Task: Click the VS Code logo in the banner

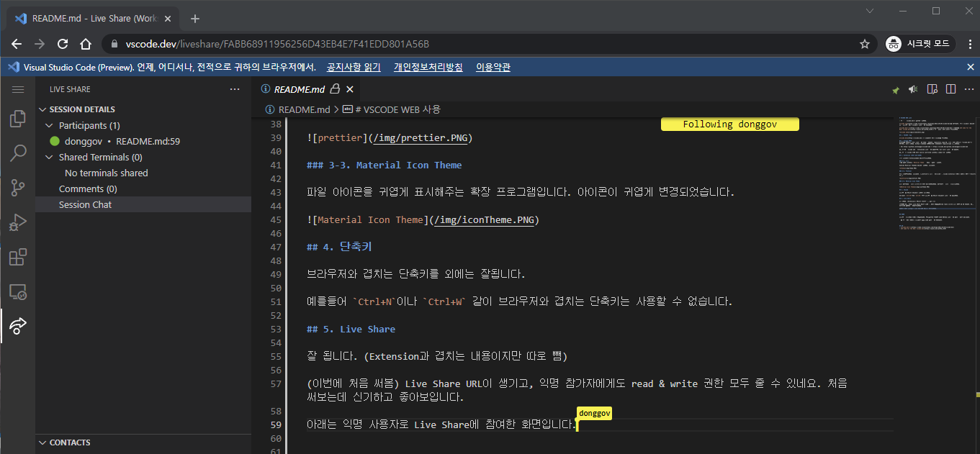Action: 13,67
